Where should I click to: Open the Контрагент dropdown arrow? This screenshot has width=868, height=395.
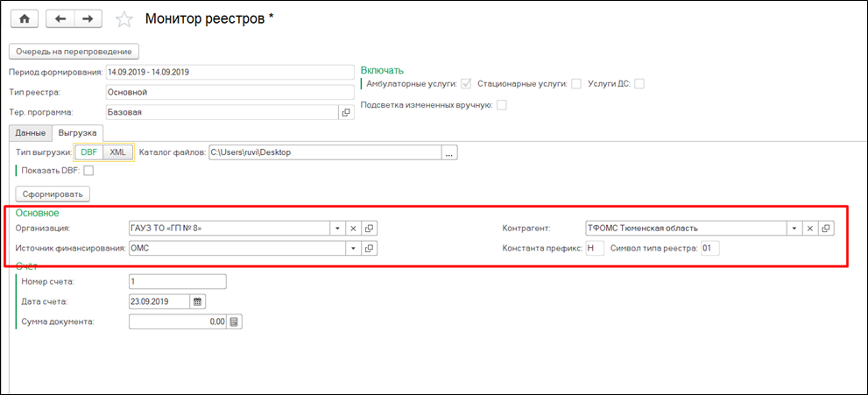click(x=794, y=228)
